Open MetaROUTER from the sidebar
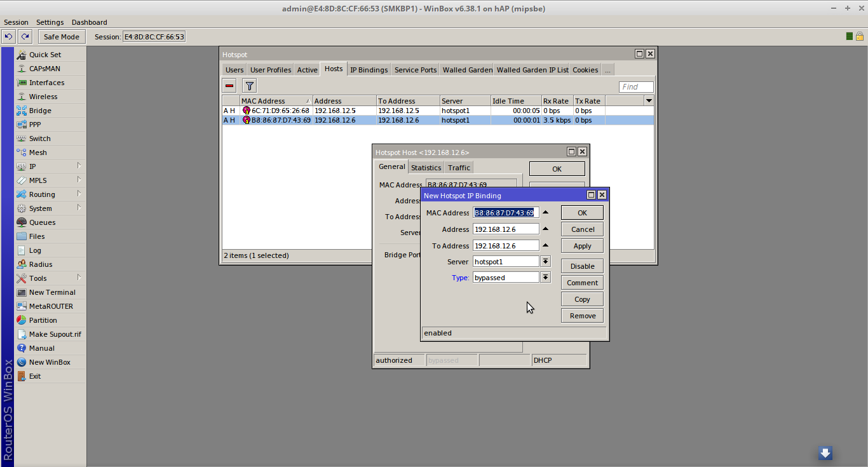The width and height of the screenshot is (868, 467). coord(50,306)
